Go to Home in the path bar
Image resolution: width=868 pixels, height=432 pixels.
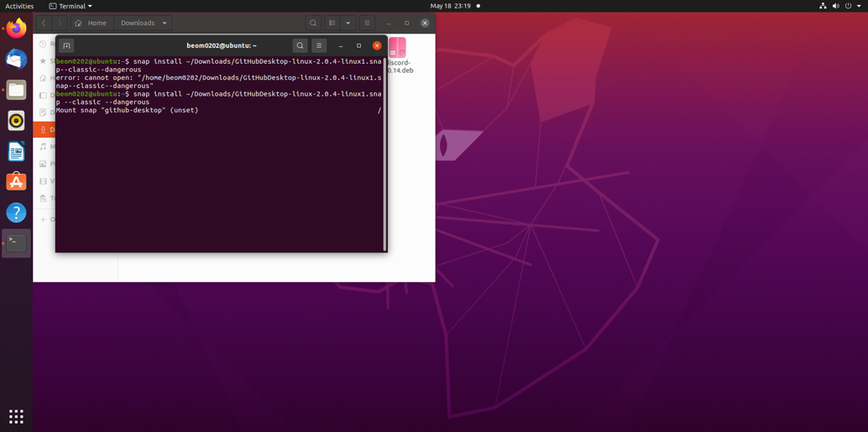(91, 23)
